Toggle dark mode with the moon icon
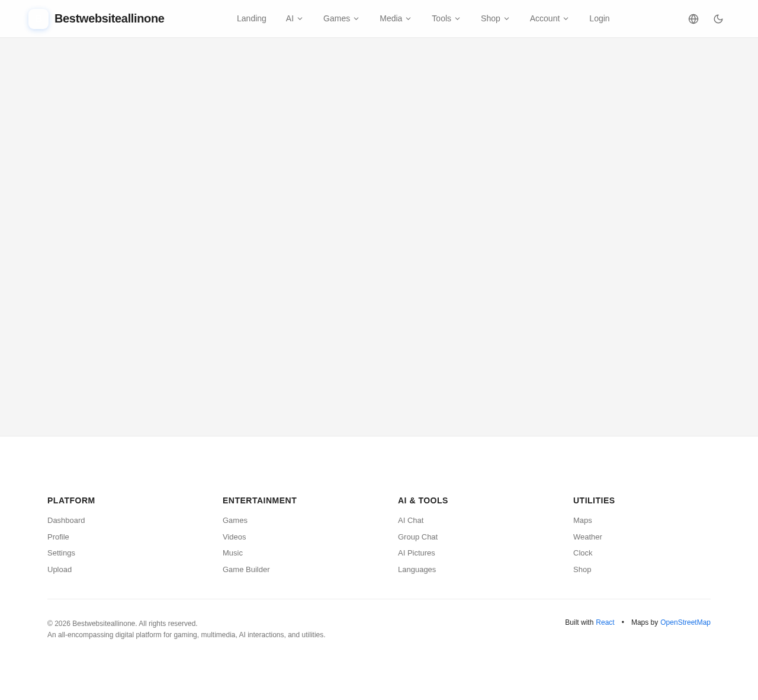758x700 pixels. pos(718,19)
